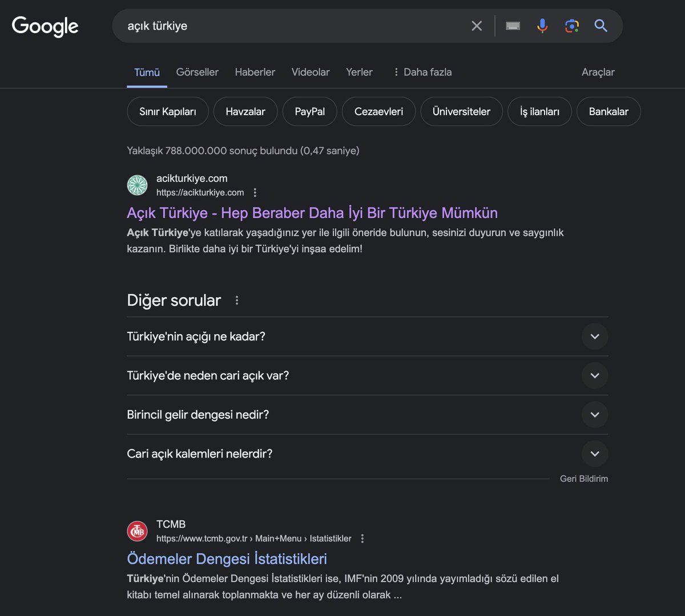Viewport: 685px width, 616px height.
Task: Expand 'Birincil gelir dengesi nedir?' question
Action: (x=594, y=415)
